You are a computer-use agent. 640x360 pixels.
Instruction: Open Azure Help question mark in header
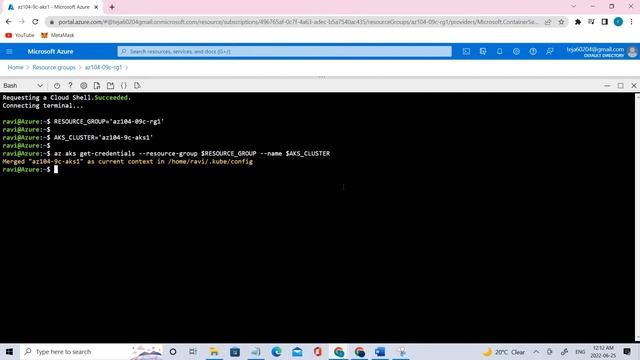tap(533, 51)
